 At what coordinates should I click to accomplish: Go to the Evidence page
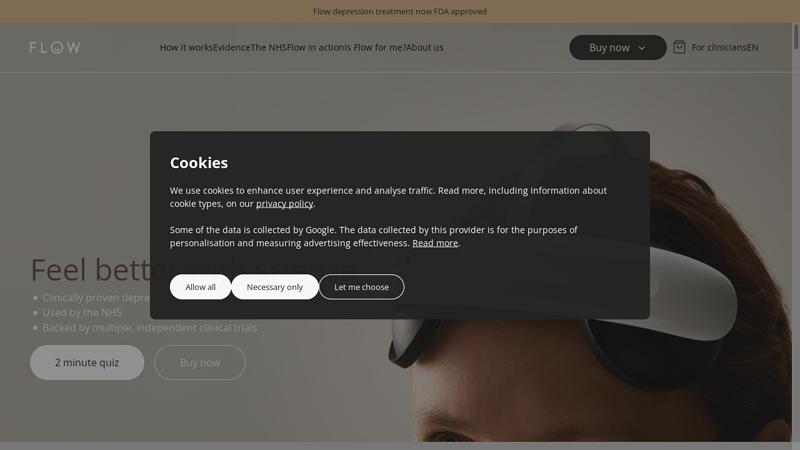click(232, 47)
